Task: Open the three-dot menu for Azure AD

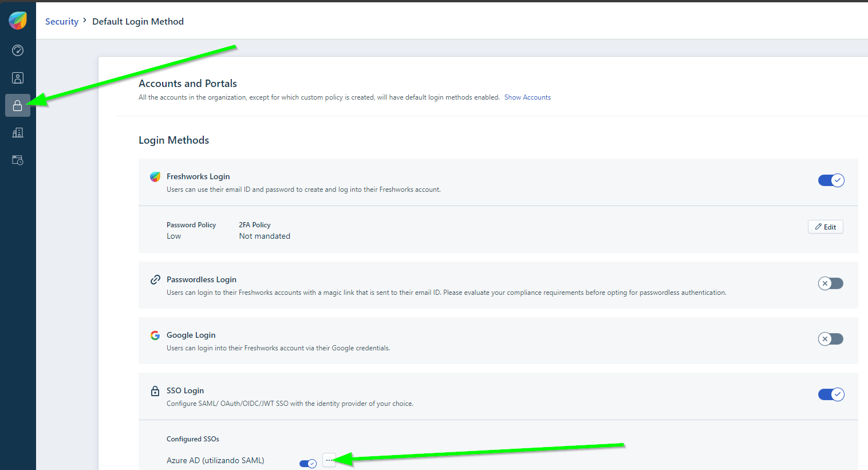Action: 329,460
